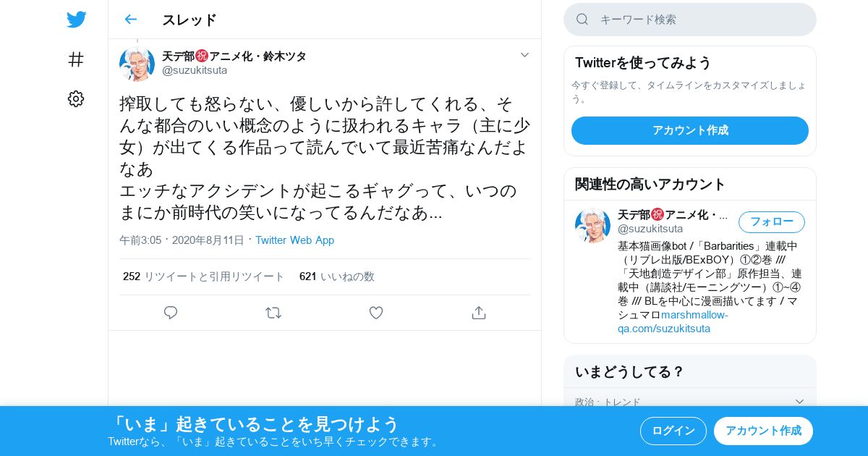Like the tweet with heart icon
Viewport: 868px width, 456px height.
click(376, 313)
